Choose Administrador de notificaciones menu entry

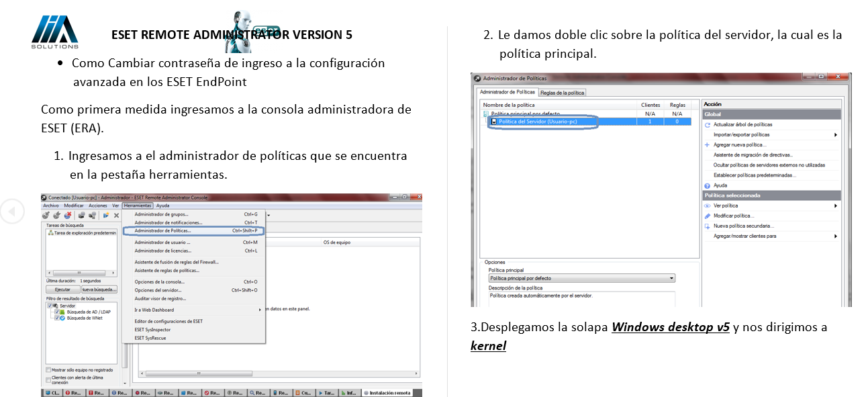(x=195, y=222)
